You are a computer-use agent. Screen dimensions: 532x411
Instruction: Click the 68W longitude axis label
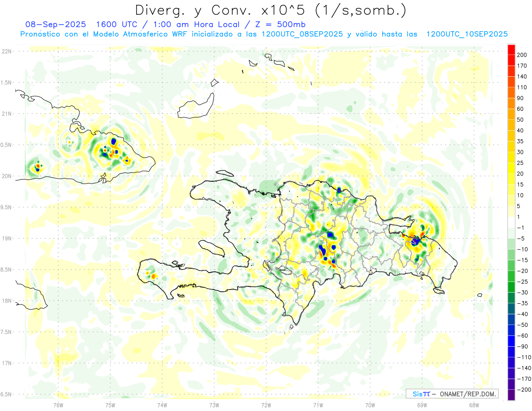coord(473,404)
